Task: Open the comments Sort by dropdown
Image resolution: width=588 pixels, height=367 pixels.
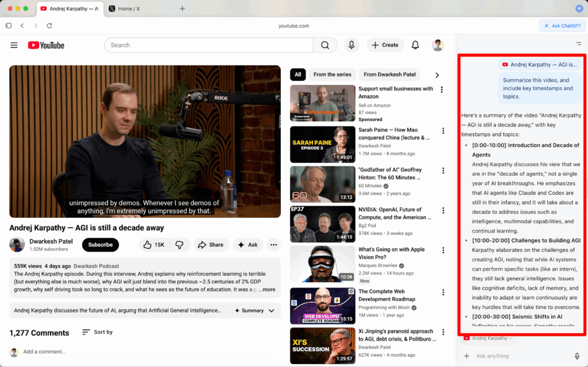Action: [x=96, y=332]
